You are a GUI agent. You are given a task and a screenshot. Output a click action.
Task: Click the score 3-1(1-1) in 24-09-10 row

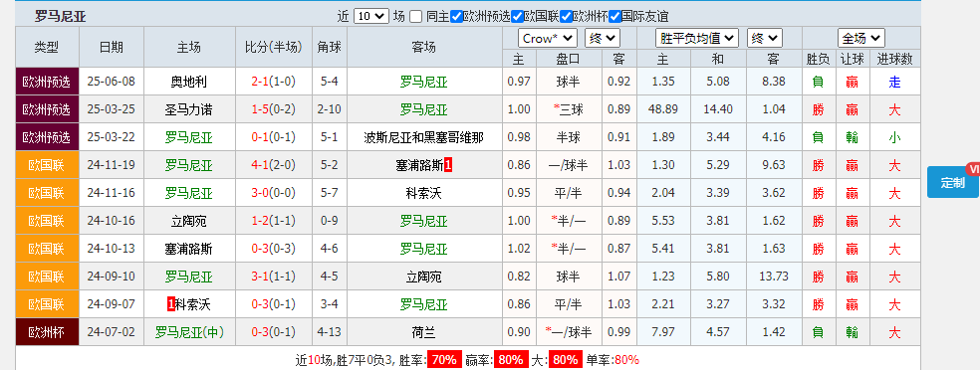coord(273,277)
